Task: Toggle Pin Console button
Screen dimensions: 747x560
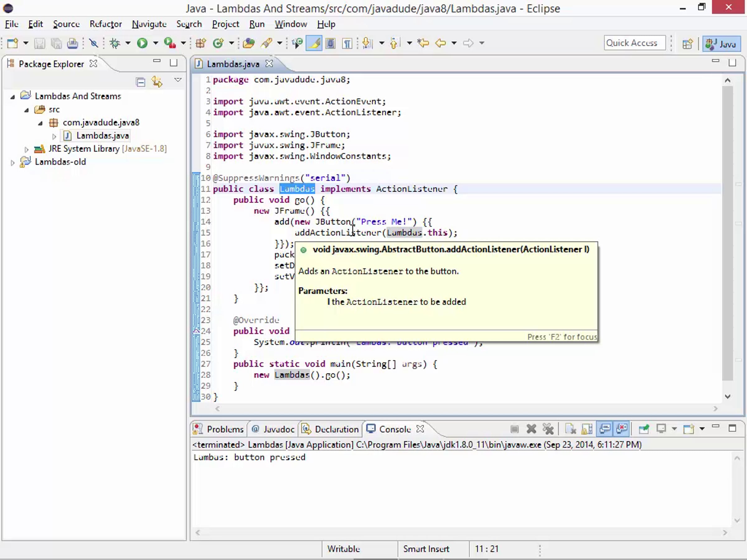Action: coord(644,429)
